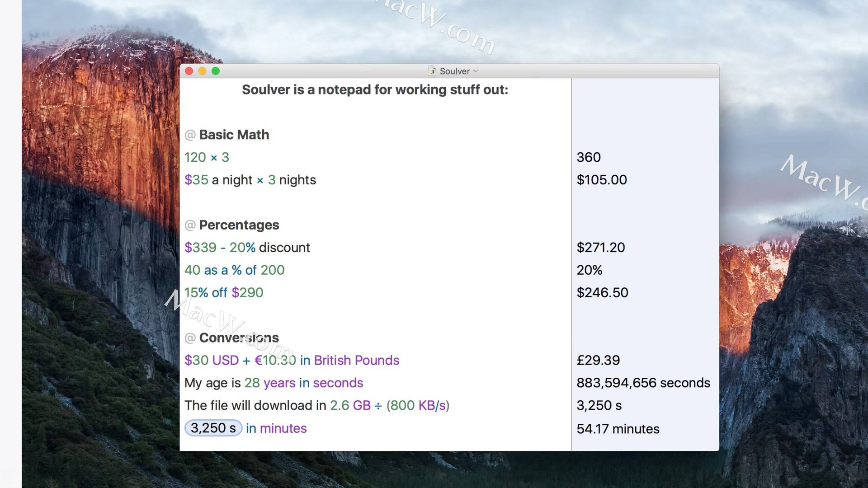Click the £29.39 conversion result

(598, 360)
